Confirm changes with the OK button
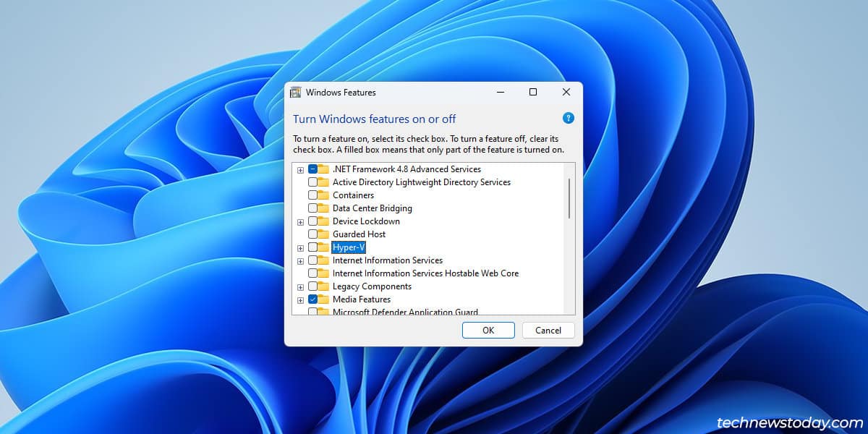Image resolution: width=868 pixels, height=434 pixels. point(488,330)
